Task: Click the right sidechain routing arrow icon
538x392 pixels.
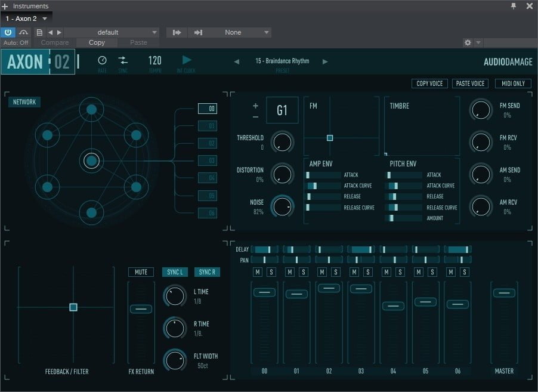Action: click(198, 32)
